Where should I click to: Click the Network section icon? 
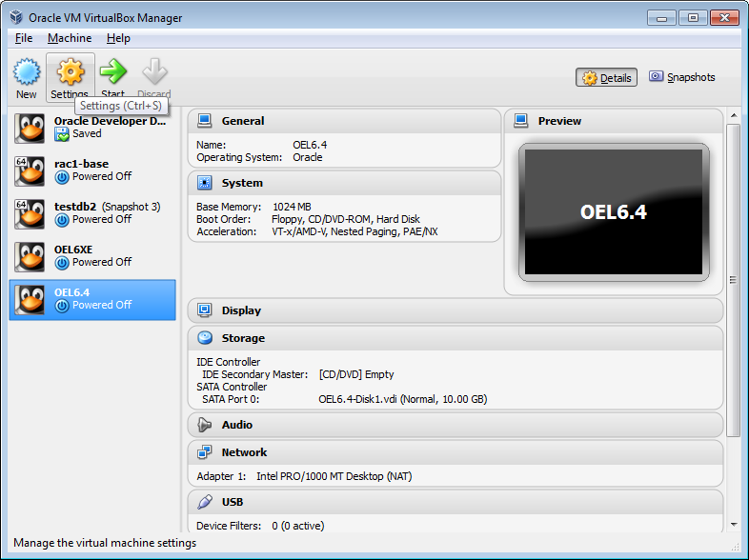pos(205,452)
